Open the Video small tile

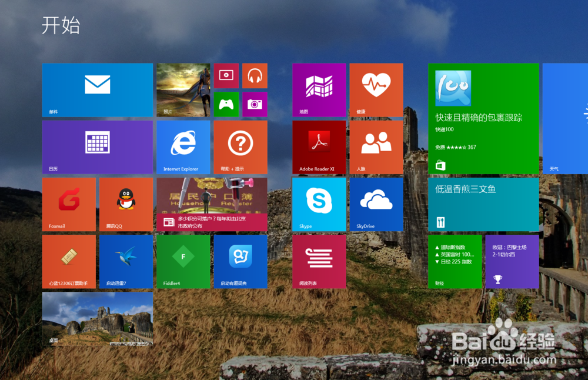point(226,76)
